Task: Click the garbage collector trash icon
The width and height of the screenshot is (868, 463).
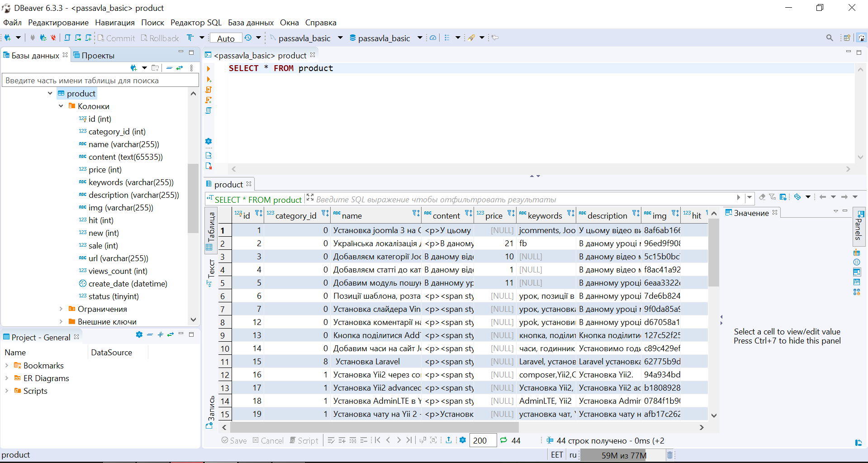Action: (x=670, y=455)
